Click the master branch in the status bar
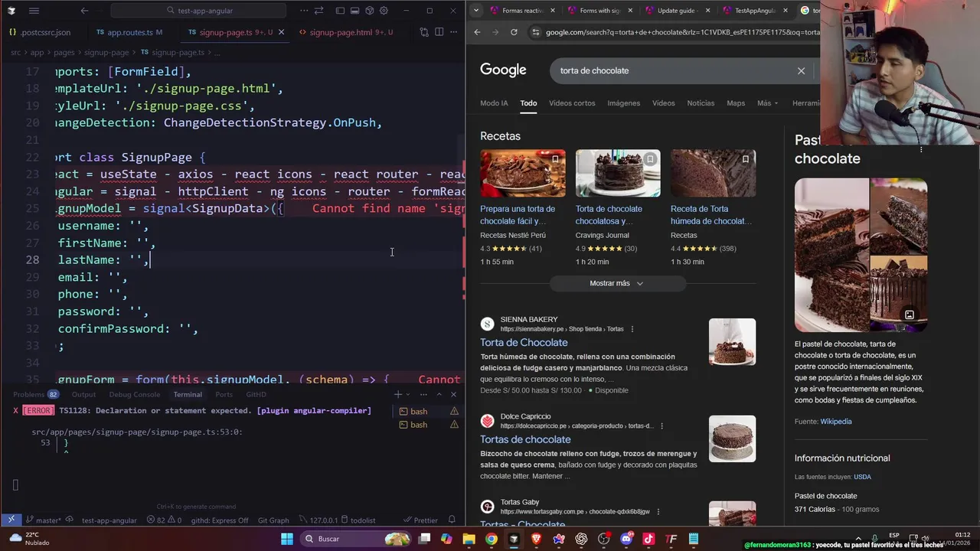980x551 pixels. tap(43, 520)
